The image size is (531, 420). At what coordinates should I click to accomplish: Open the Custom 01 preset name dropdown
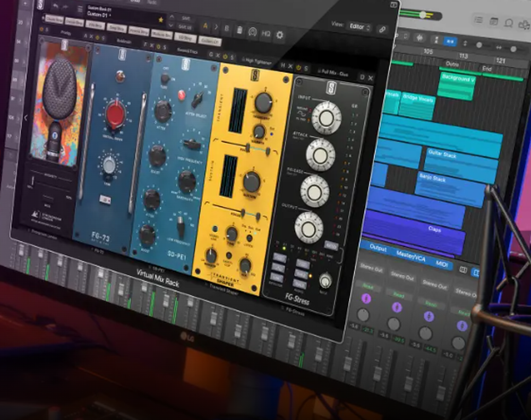(x=99, y=14)
